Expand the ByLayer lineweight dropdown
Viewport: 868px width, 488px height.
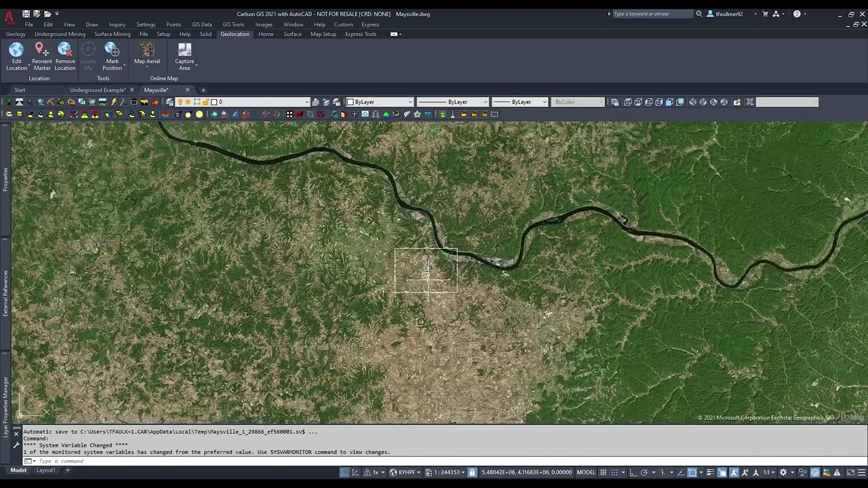tap(519, 102)
